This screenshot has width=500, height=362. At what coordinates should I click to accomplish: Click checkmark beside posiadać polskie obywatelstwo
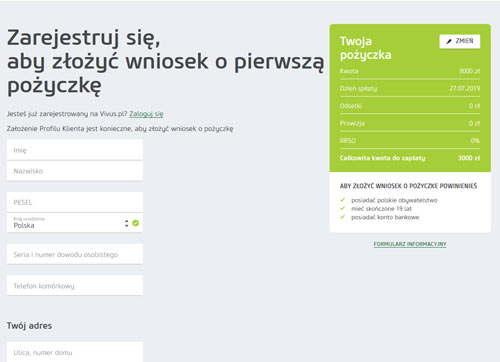pyautogui.click(x=342, y=200)
